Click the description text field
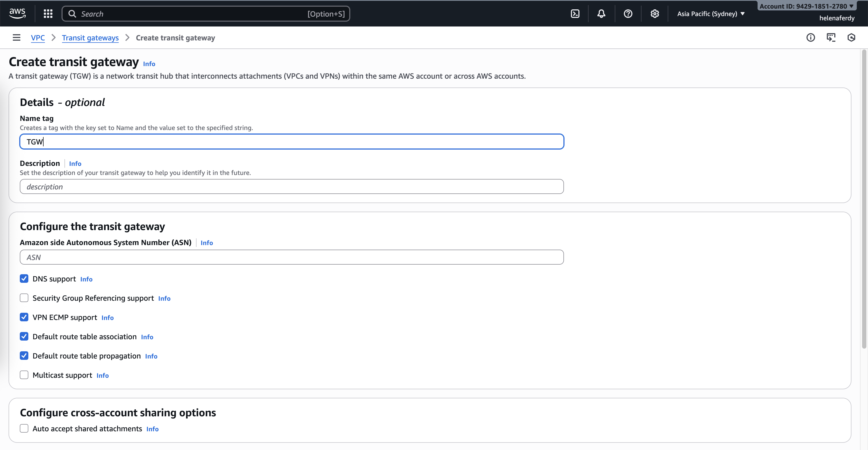This screenshot has height=450, width=868. tap(291, 186)
